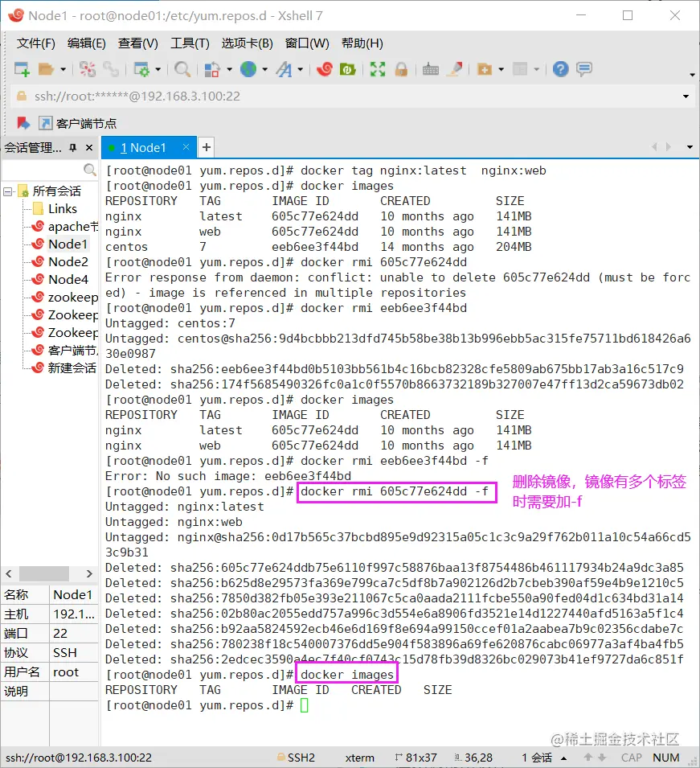
Task: Click the 主机 value 192.1... cell
Action: (74, 614)
